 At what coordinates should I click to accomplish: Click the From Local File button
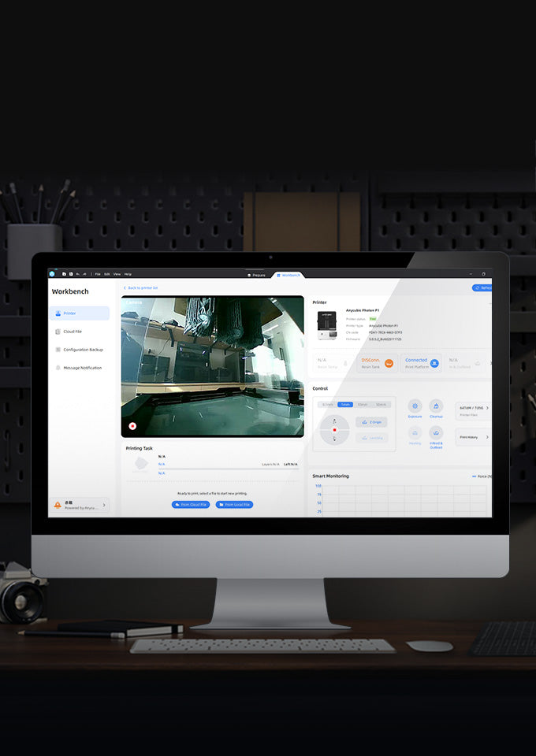coord(234,505)
